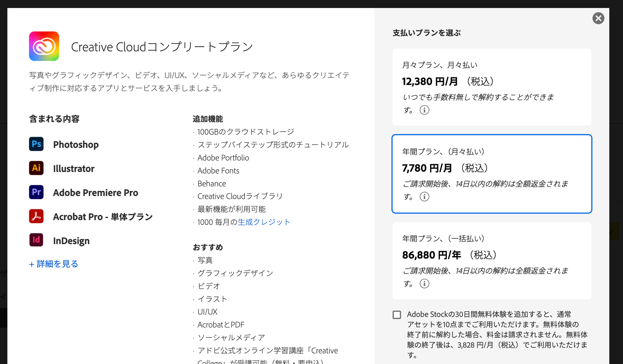
Task: Open info icon for monthly plan cancellation
Action: click(x=424, y=110)
